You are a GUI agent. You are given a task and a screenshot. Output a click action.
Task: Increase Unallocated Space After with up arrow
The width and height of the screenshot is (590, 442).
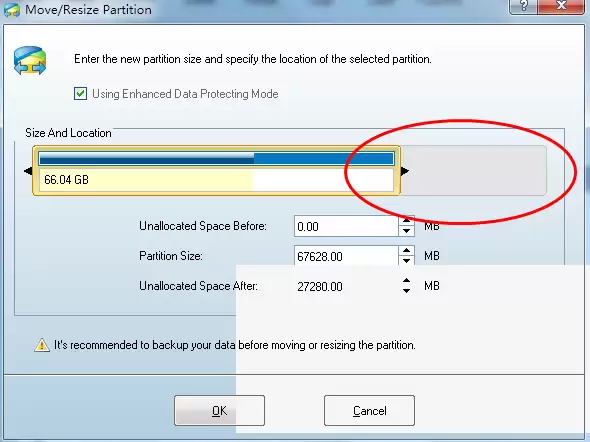(x=406, y=281)
